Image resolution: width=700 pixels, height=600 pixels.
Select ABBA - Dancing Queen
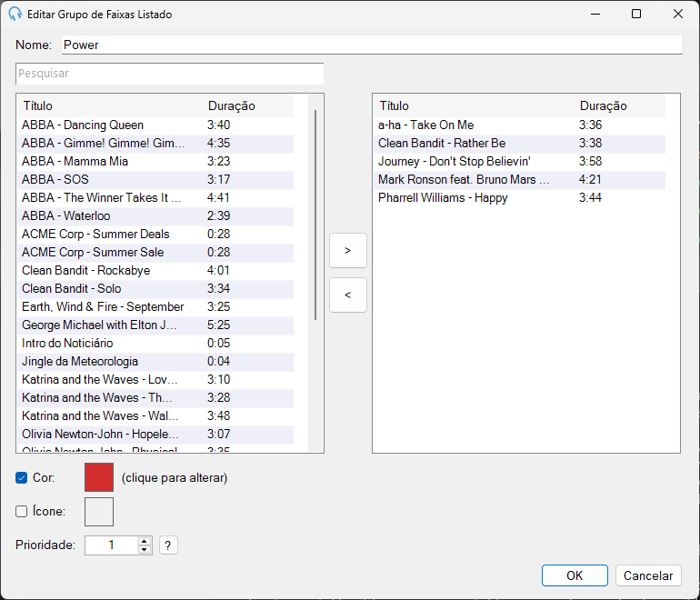[x=155, y=125]
